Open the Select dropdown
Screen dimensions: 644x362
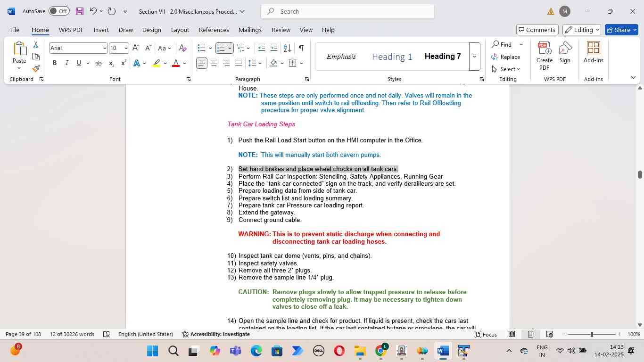(x=506, y=69)
